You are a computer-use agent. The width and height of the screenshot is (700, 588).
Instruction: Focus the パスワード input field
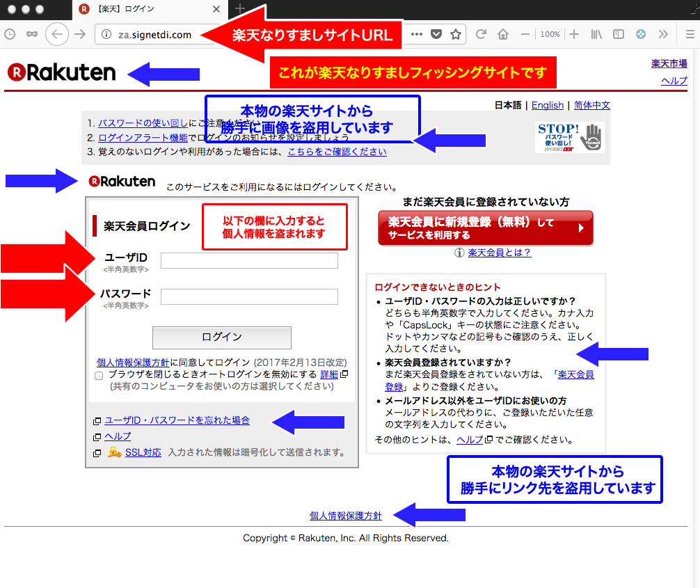click(249, 296)
